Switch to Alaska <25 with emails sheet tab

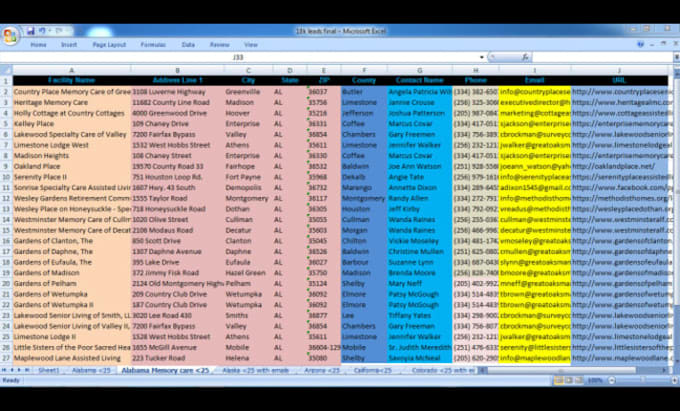pyautogui.click(x=255, y=370)
